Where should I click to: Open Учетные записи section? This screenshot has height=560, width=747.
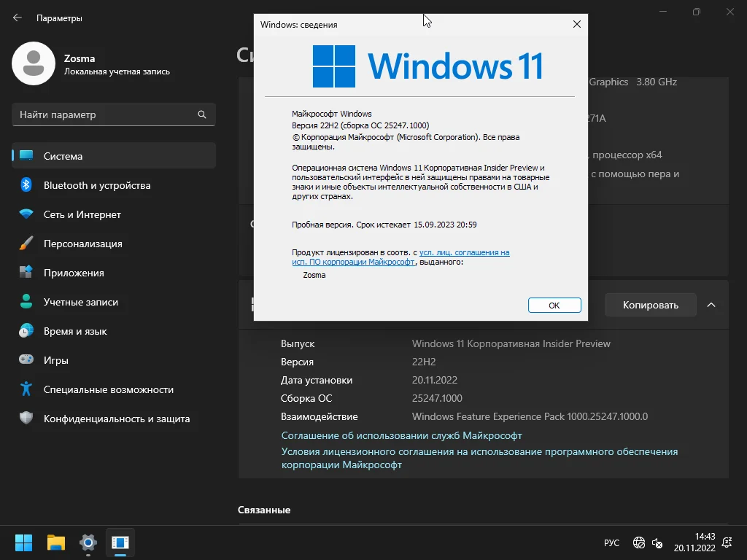[x=113, y=302]
